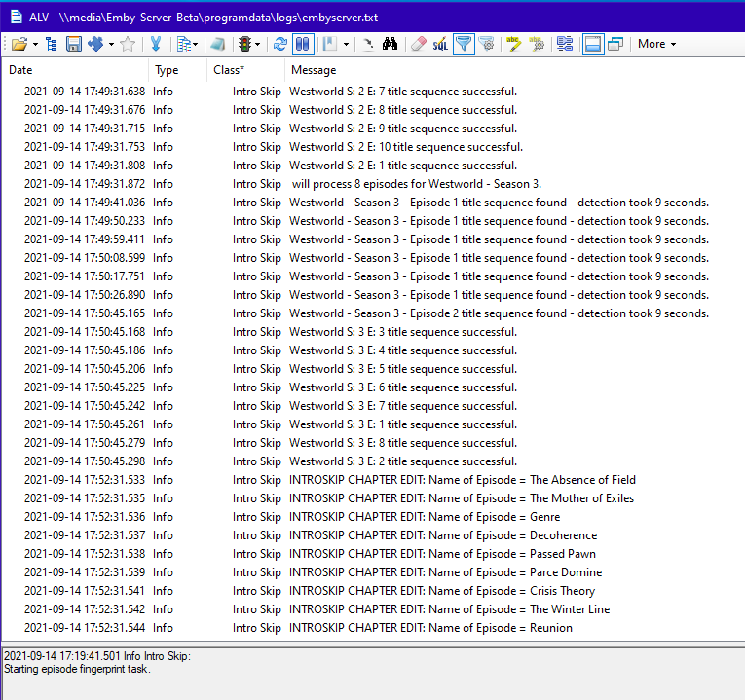
Task: Select row 'Name of Episode = The Mother of Exiles'
Action: (372, 498)
